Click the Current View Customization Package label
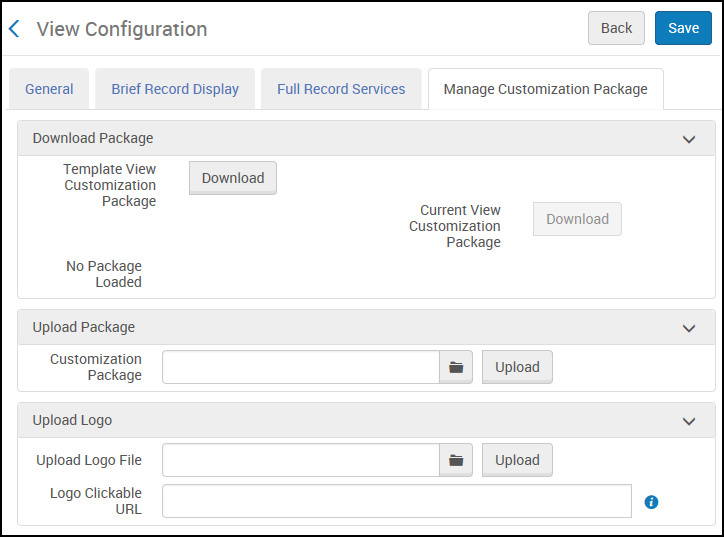724x537 pixels. pyautogui.click(x=455, y=226)
